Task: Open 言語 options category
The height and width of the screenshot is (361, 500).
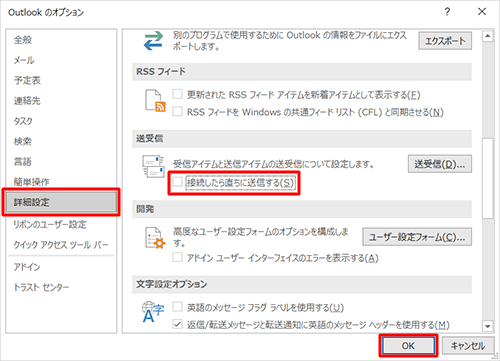Action: click(x=61, y=162)
